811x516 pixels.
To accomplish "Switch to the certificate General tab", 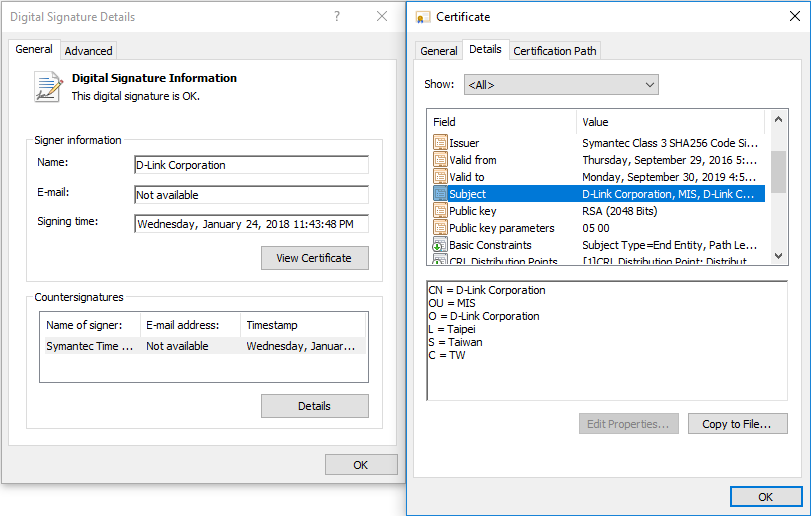I will coord(439,50).
